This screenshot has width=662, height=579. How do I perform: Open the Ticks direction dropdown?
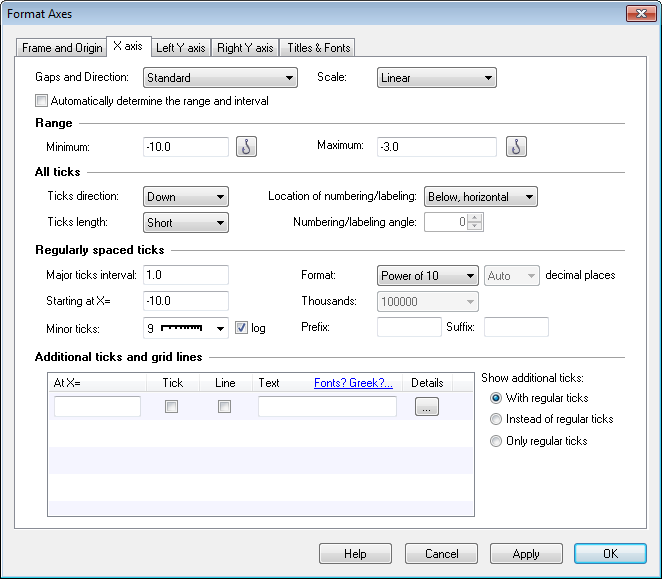186,197
